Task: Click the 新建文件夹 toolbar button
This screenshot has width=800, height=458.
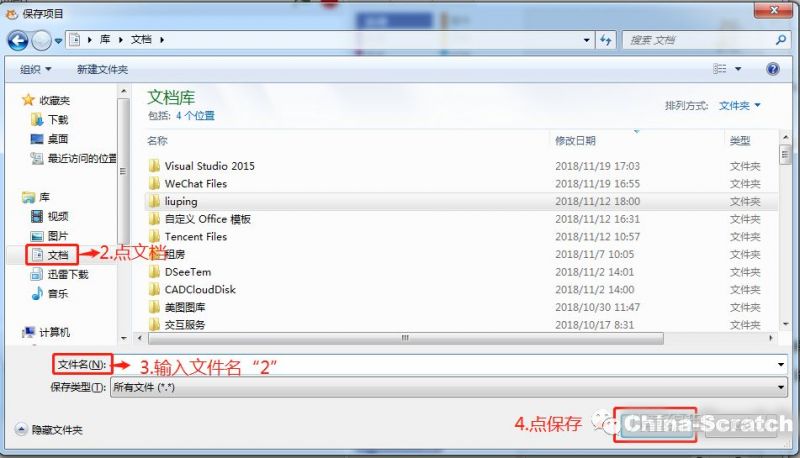Action: [x=102, y=69]
